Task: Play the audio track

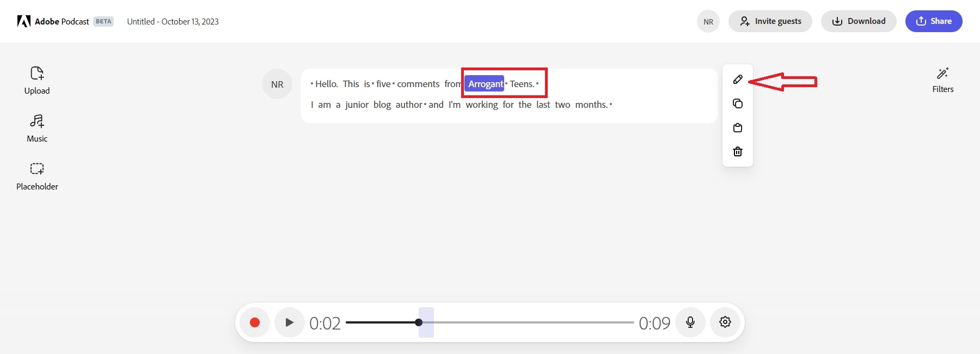Action: [290, 322]
